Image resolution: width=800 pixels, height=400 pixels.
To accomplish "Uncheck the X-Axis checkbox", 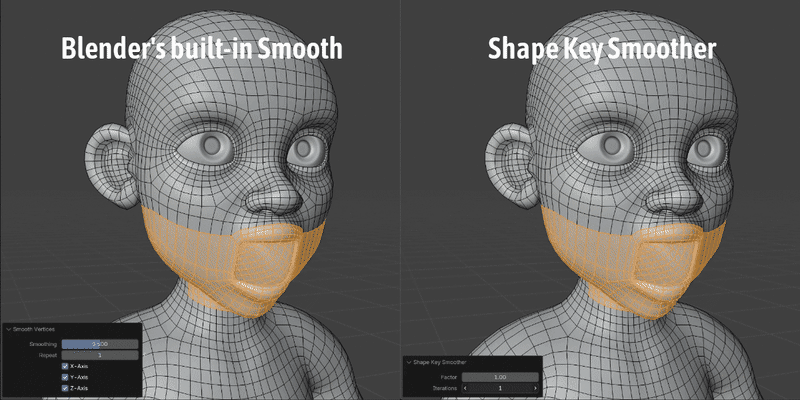I will 65,366.
